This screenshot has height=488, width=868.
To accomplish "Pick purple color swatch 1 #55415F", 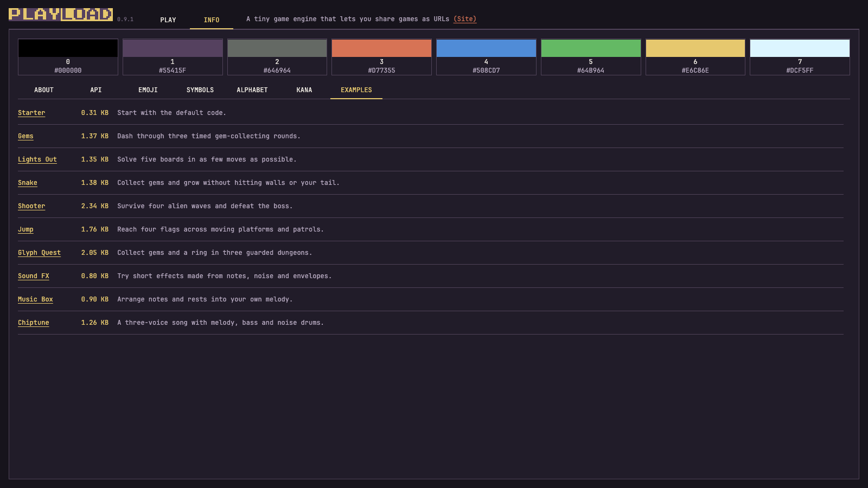I will coord(173,57).
